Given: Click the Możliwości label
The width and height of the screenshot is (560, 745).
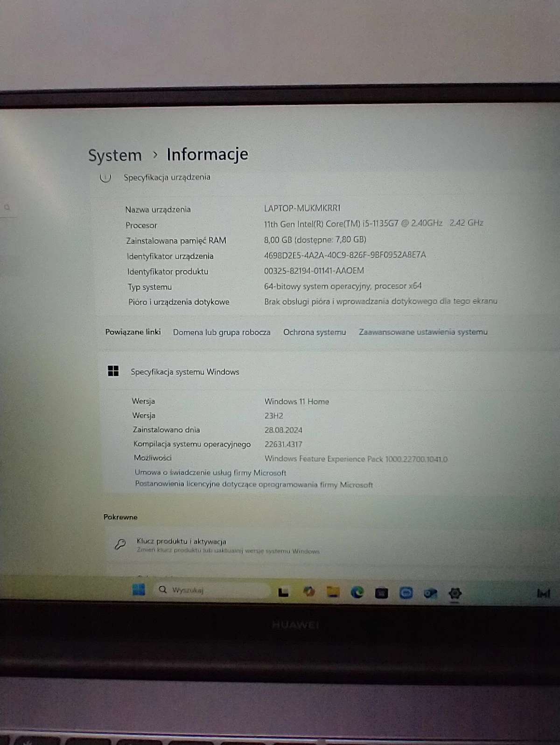Looking at the screenshot, I should (x=153, y=458).
